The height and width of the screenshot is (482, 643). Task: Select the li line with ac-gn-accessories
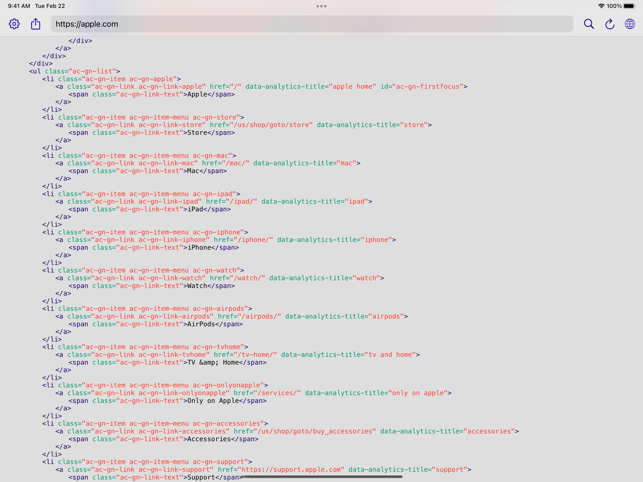tap(155, 423)
